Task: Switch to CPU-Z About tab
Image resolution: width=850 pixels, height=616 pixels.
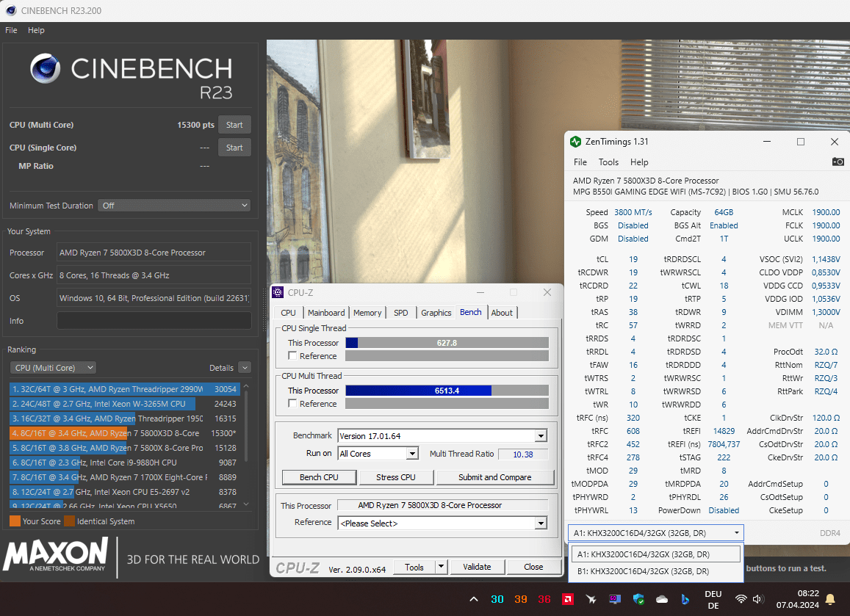Action: (502, 313)
